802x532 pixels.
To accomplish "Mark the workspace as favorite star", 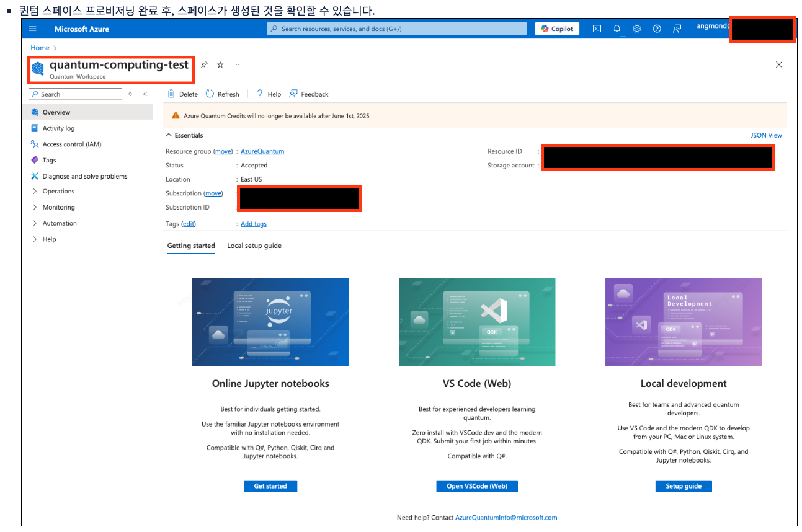I will pos(220,65).
